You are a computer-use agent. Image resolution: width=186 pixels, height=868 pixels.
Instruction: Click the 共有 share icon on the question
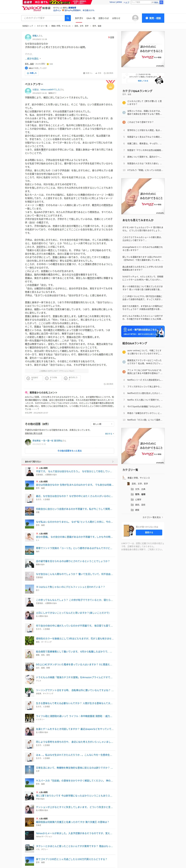(x=98, y=73)
